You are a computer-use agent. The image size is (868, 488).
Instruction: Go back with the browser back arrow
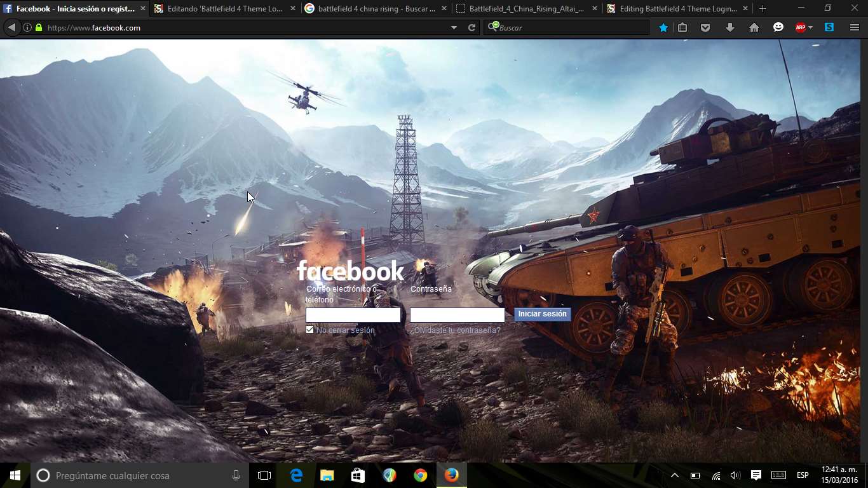click(x=11, y=27)
